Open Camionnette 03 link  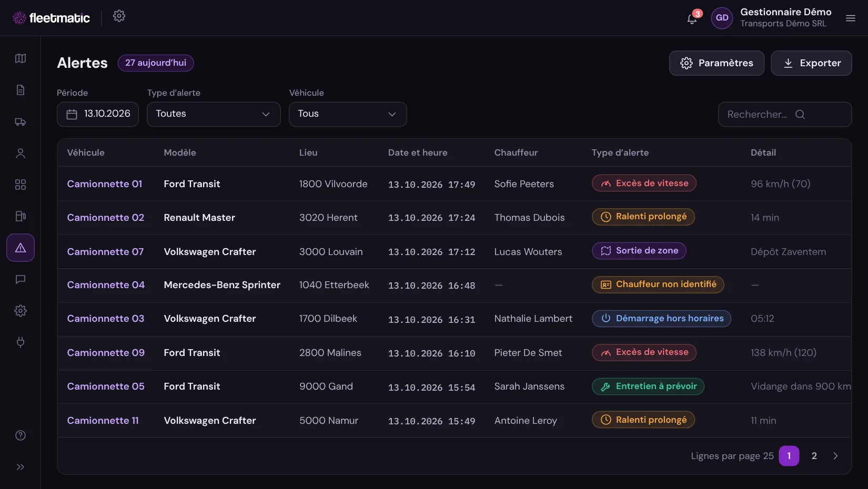[x=106, y=319]
